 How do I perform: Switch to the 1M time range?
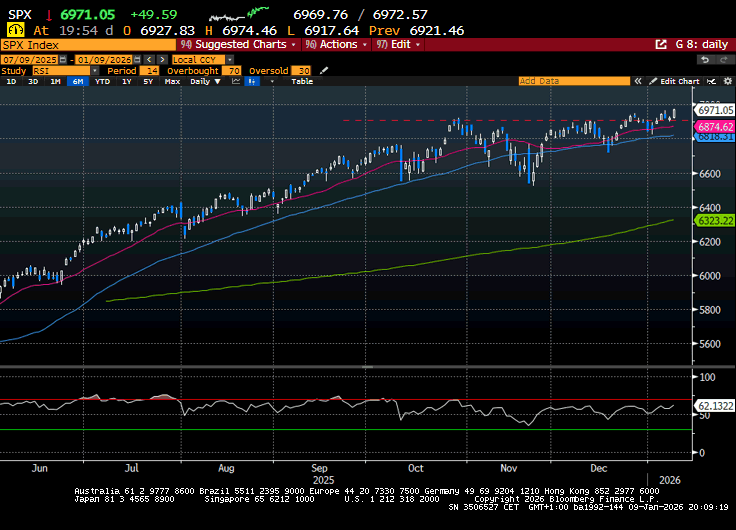(x=55, y=81)
